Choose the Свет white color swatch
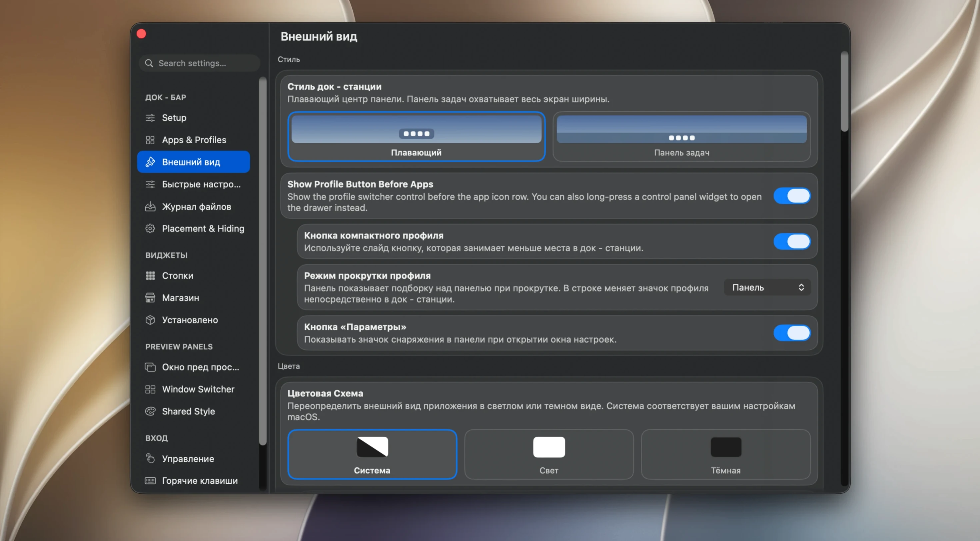 (549, 447)
